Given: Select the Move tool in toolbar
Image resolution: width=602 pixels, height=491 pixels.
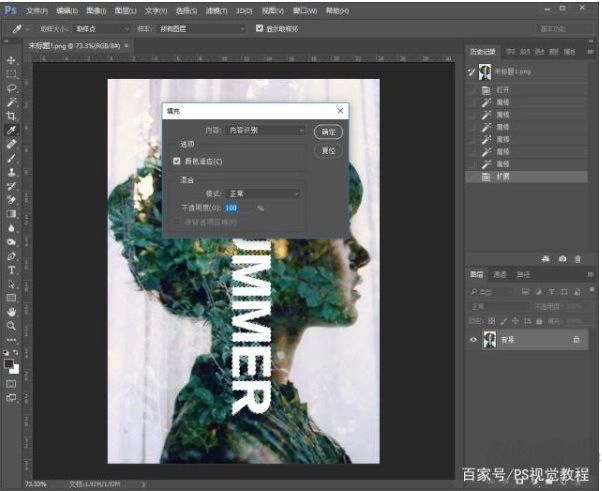Looking at the screenshot, I should coord(11,60).
